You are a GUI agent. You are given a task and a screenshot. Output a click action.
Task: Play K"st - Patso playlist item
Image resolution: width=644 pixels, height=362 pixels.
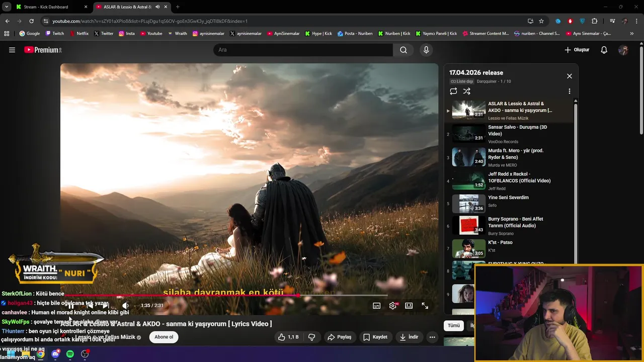[510, 248]
